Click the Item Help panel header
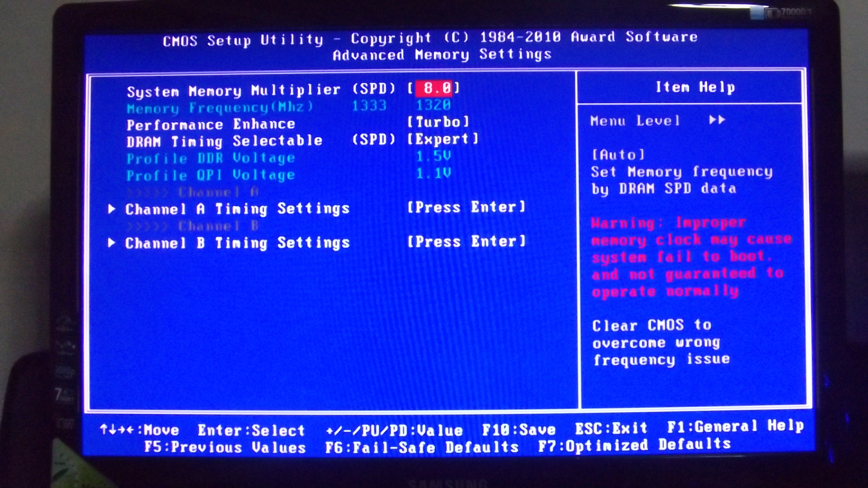The image size is (868, 488). [695, 87]
